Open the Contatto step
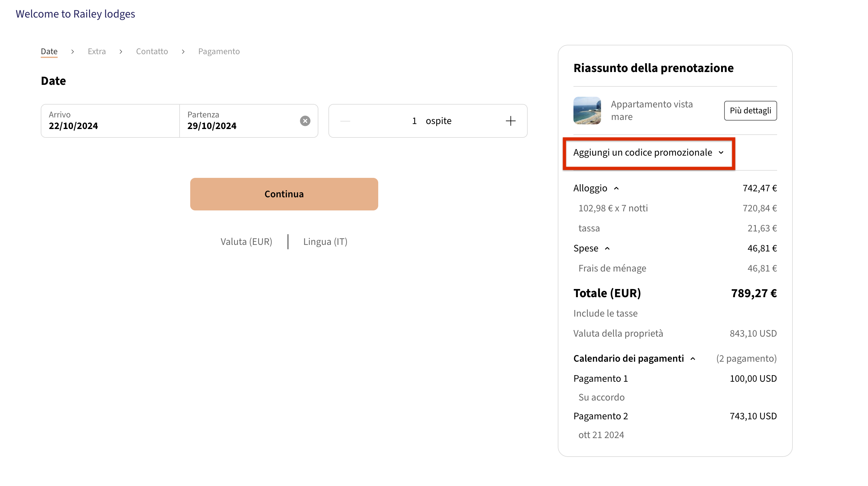The height and width of the screenshot is (486, 868). (x=152, y=51)
